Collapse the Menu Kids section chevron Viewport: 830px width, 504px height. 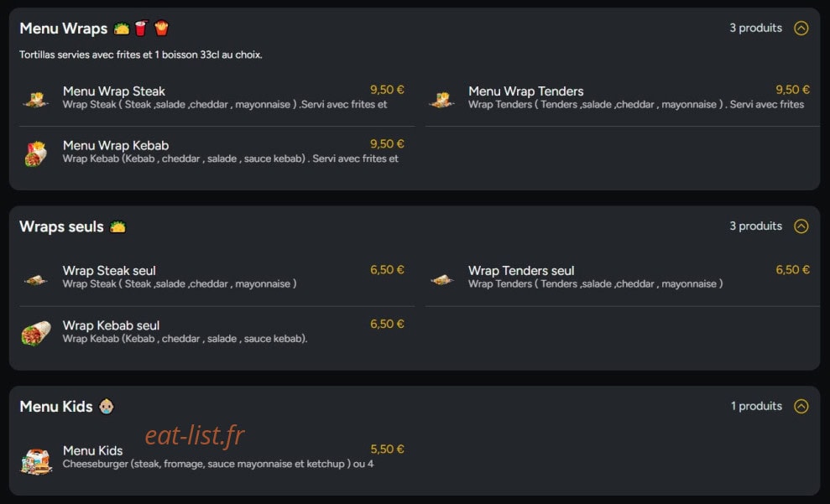coord(801,406)
